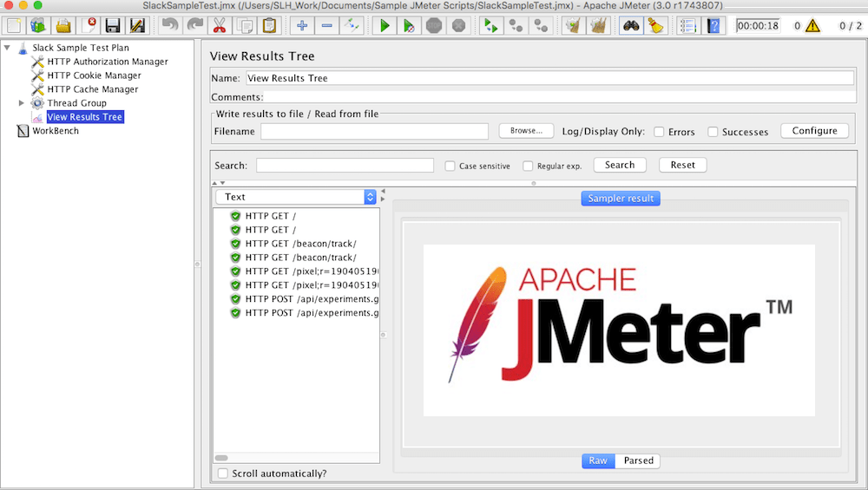Click the 0 / 2 thread counter
This screenshot has height=490, width=868.
(851, 25)
